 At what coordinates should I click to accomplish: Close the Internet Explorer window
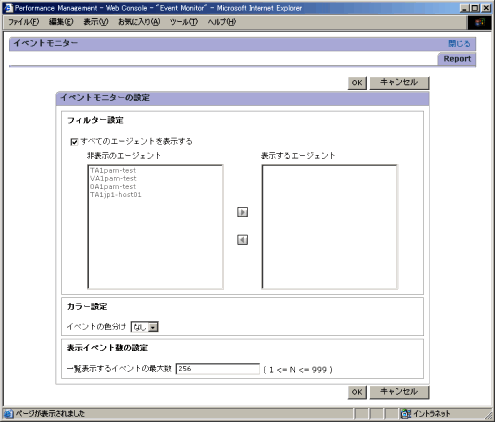tap(486, 8)
